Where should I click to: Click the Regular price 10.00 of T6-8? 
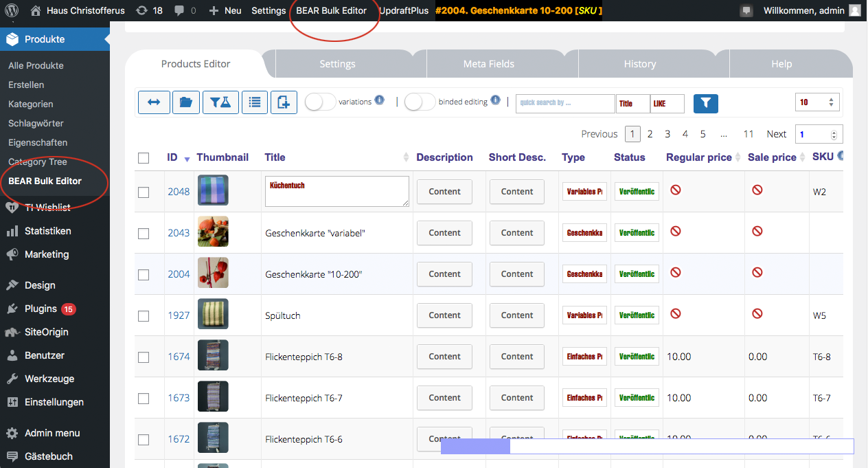tap(679, 357)
